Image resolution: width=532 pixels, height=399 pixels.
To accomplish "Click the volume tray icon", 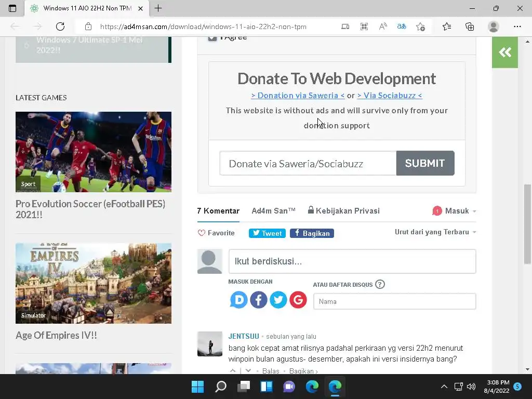I will (x=471, y=387).
